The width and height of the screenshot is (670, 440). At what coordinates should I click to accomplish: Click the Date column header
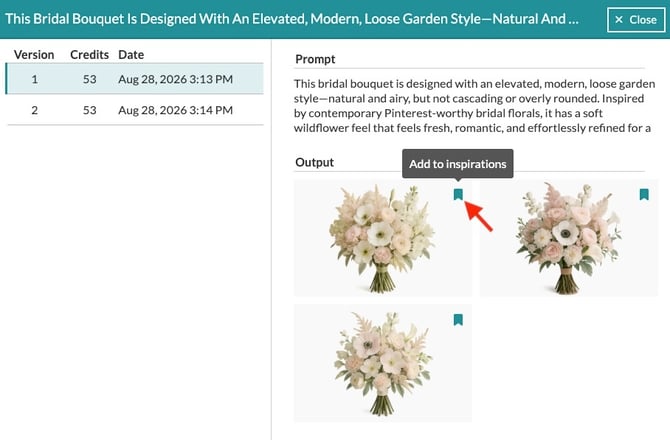(131, 55)
